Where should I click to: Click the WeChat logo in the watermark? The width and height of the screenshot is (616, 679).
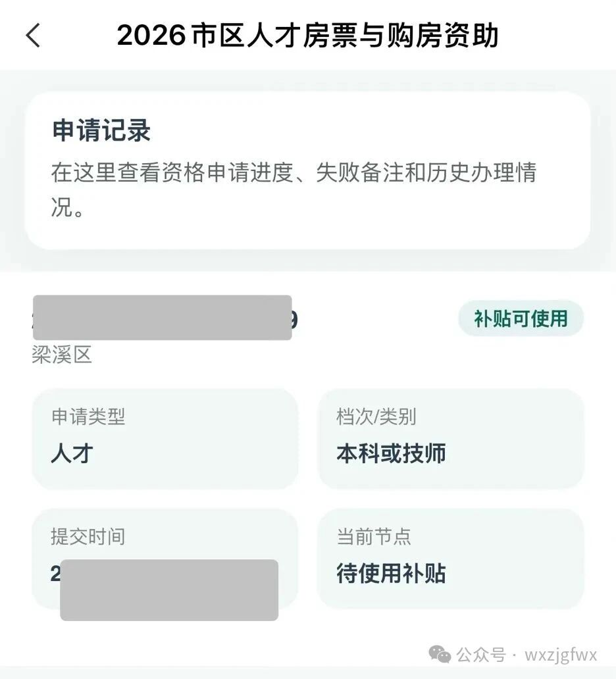[x=440, y=654]
